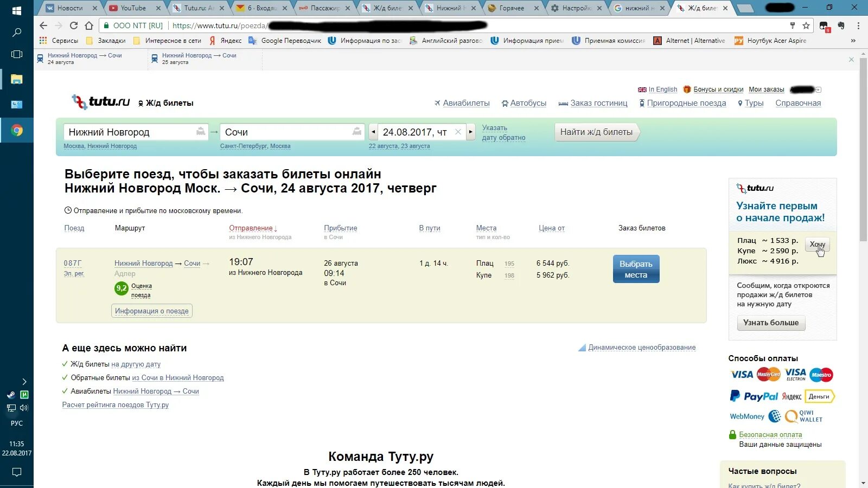
Task: Open Туры section
Action: point(754,103)
